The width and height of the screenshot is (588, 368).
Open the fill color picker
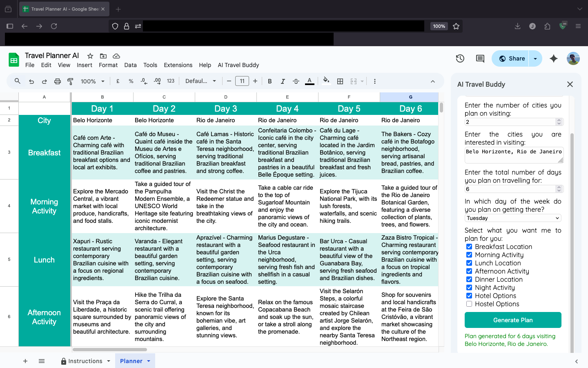coord(326,81)
